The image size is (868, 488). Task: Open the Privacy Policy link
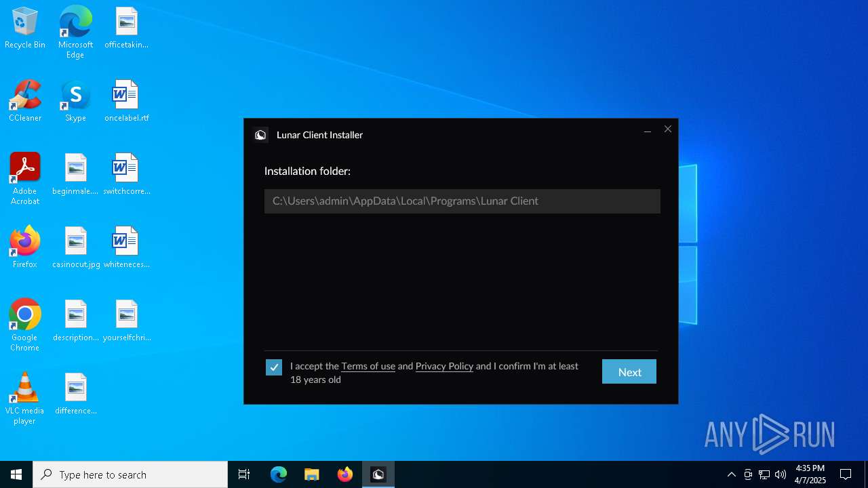click(x=444, y=366)
